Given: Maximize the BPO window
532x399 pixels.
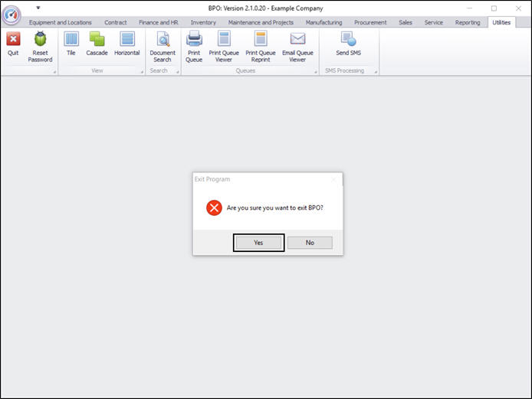Looking at the screenshot, I should 494,8.
